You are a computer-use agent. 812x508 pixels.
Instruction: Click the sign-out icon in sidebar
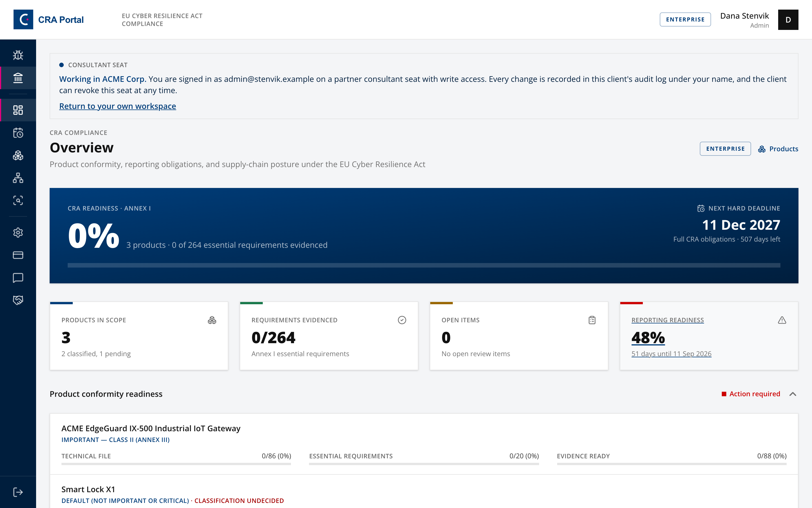click(x=18, y=492)
